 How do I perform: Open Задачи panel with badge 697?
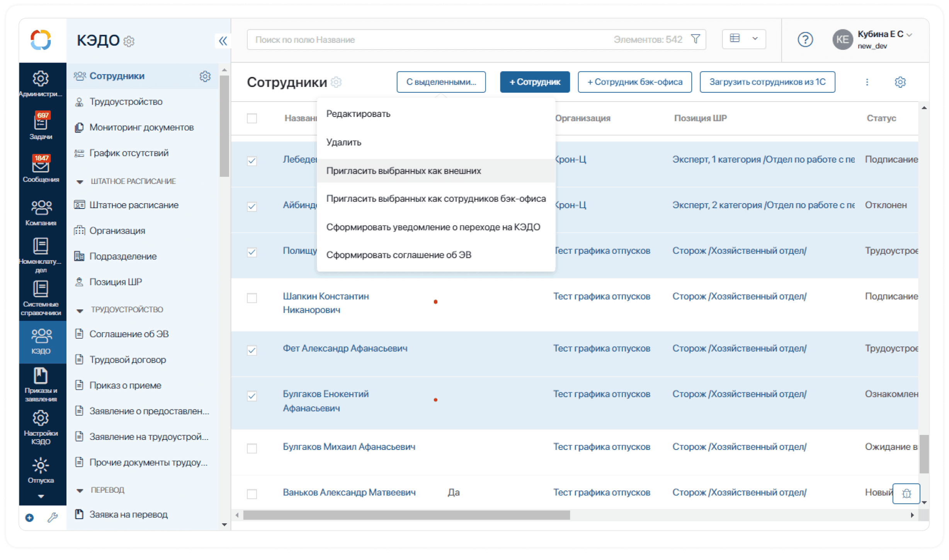point(40,127)
